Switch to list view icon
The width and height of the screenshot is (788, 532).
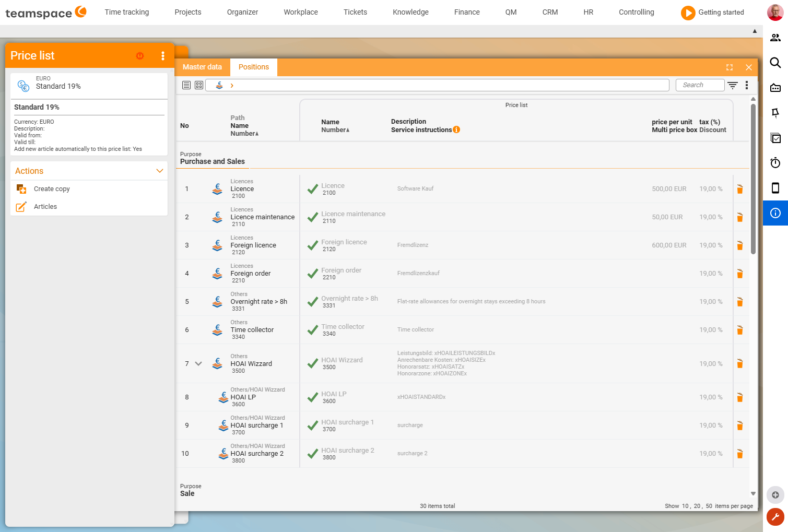[x=186, y=85]
